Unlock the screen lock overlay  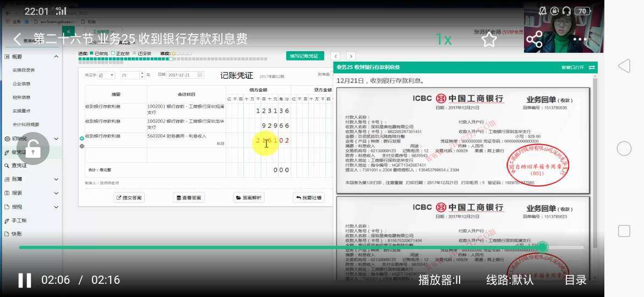pos(33,148)
